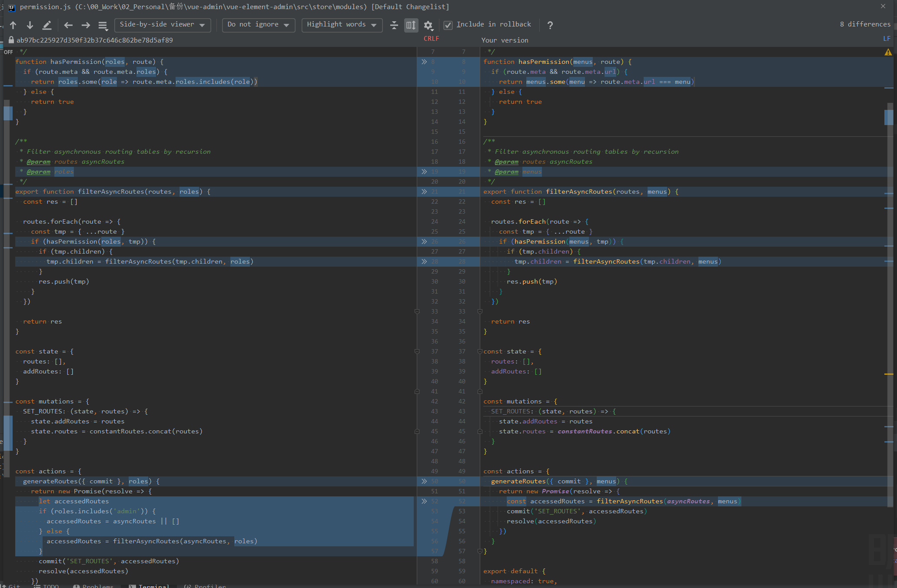
Task: Jump to next difference with down arrow
Action: tap(30, 25)
